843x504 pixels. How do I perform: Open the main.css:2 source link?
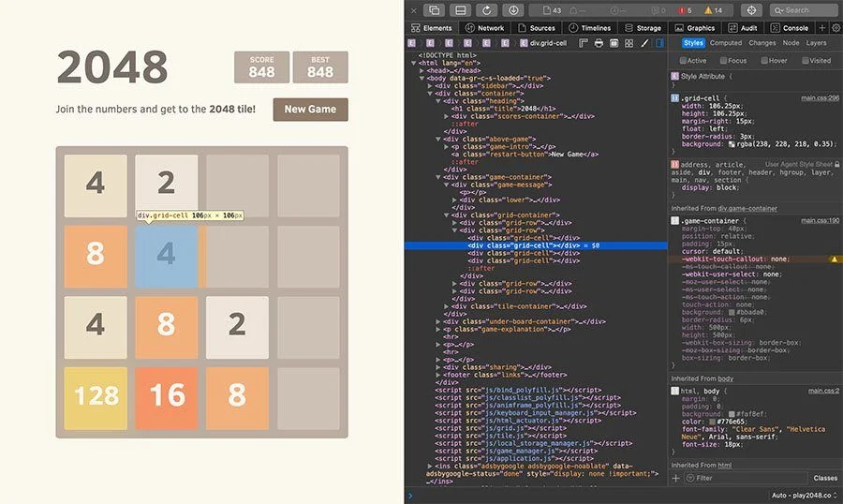[x=823, y=391]
